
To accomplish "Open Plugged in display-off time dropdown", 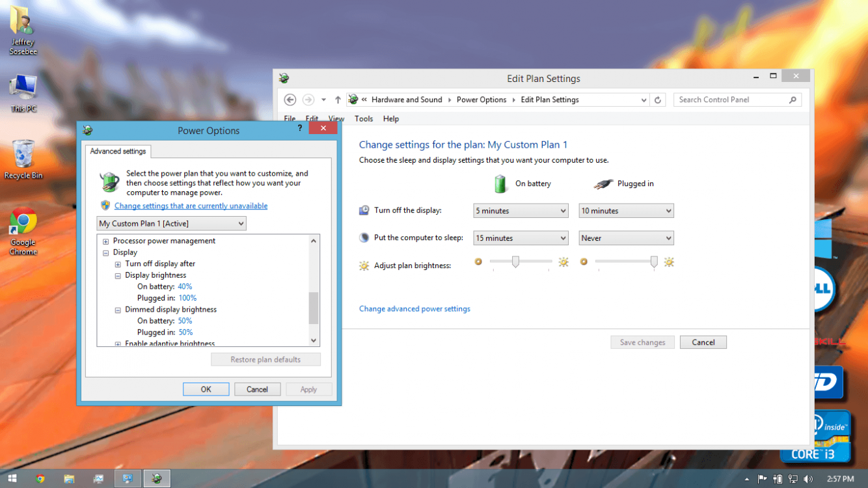I will pyautogui.click(x=626, y=211).
